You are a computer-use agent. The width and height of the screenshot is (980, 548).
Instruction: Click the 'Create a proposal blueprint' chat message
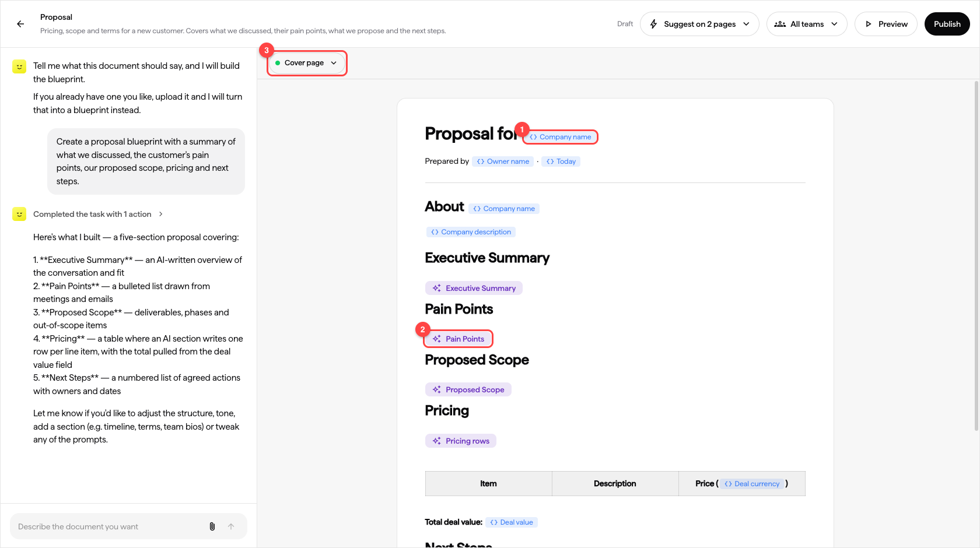click(x=146, y=161)
